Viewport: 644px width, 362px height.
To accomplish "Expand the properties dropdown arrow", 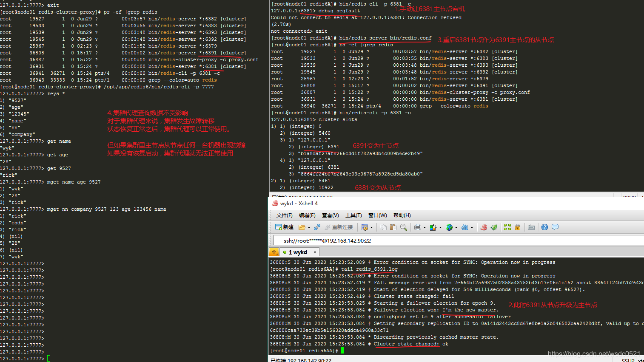I will tap(371, 228).
